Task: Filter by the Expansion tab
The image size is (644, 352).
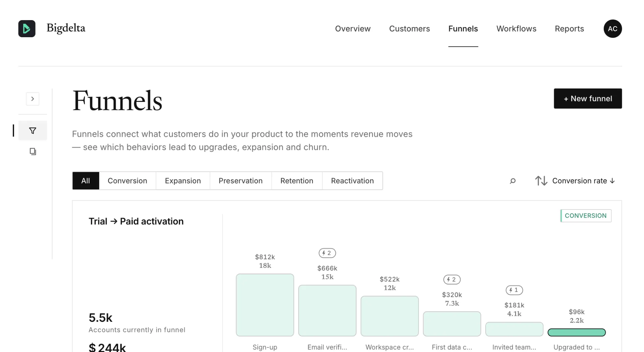Action: 183,181
